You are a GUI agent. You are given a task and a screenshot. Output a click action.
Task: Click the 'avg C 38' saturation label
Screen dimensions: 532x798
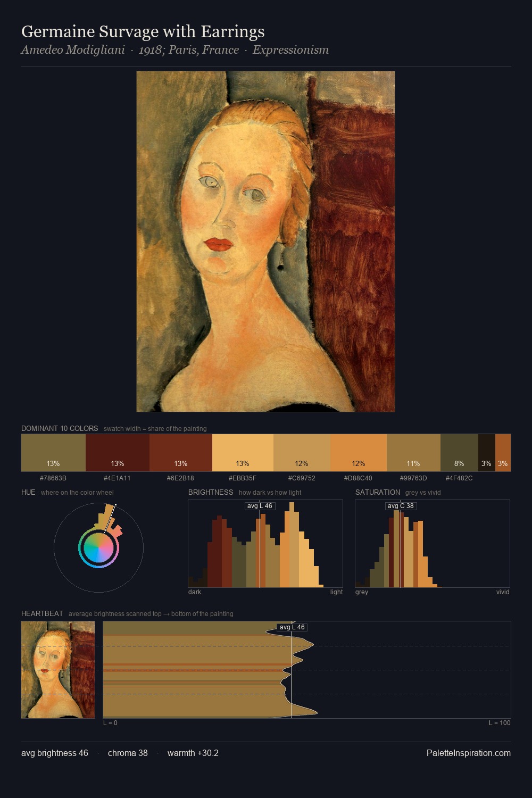(401, 506)
